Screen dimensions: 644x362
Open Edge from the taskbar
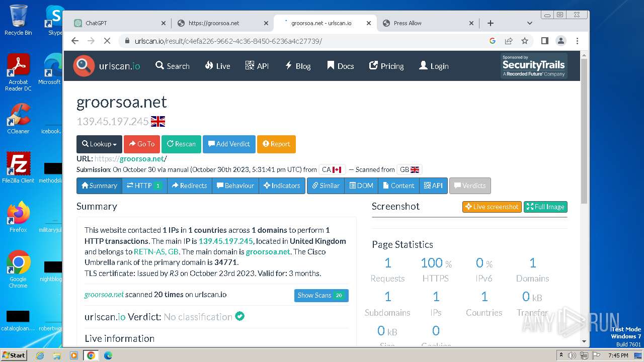108,355
